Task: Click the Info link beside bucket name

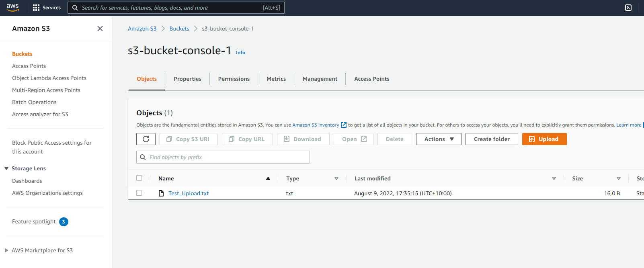Action: tap(240, 53)
